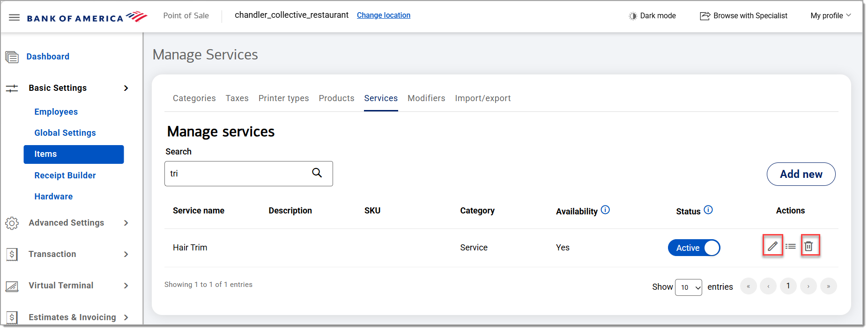Viewport: 868px width, 330px height.
Task: Click the Search input field
Action: coord(249,174)
